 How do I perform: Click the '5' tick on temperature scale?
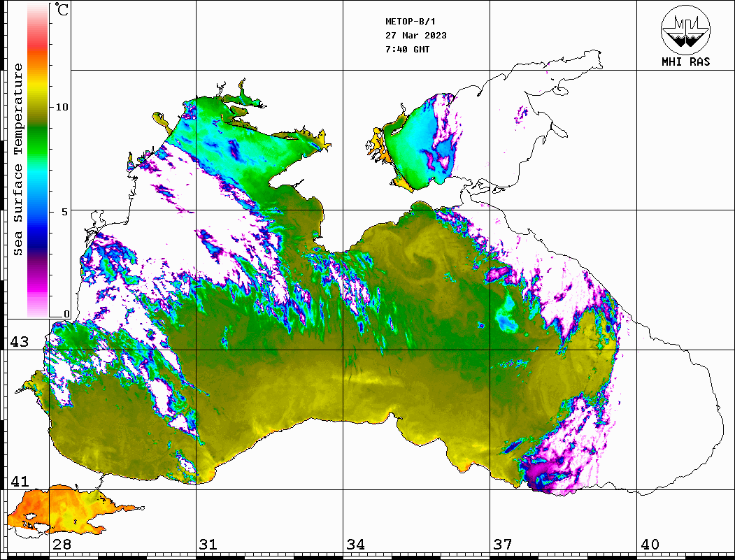tap(64, 212)
